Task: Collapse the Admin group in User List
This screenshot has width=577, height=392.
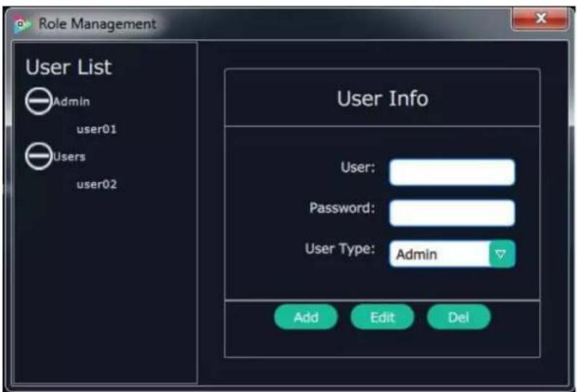Action: click(x=39, y=101)
